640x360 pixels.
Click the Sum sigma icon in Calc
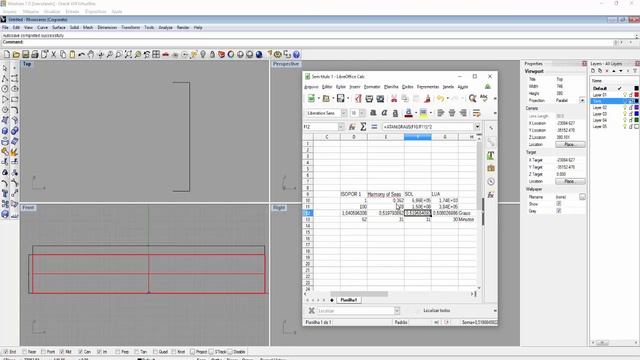pyautogui.click(x=363, y=127)
